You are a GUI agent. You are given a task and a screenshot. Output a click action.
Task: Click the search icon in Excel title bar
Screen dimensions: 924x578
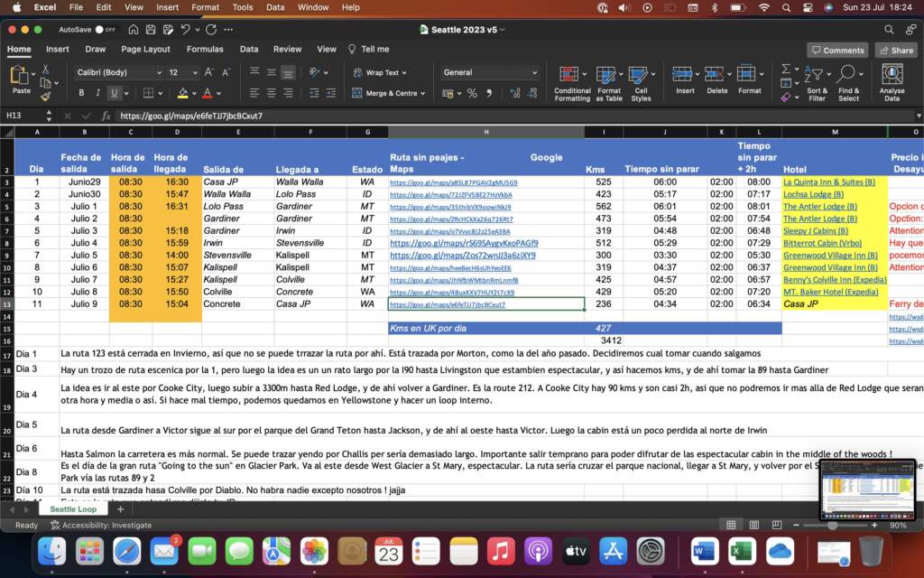click(889, 30)
